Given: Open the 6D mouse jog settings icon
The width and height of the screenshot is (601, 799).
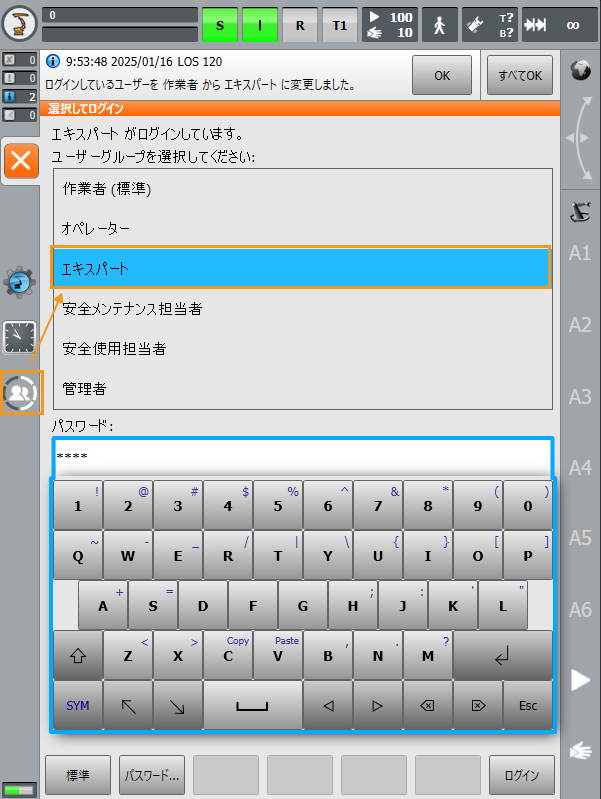Looking at the screenshot, I should coord(581,211).
